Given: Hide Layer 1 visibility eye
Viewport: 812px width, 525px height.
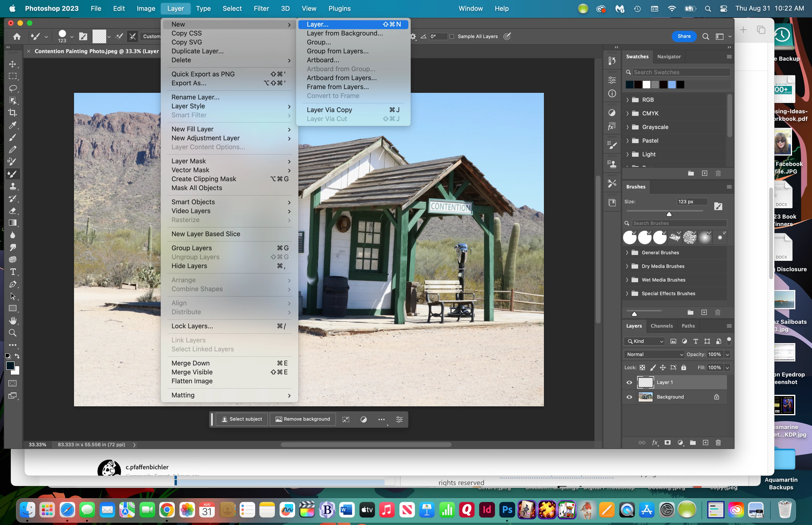Looking at the screenshot, I should (x=629, y=383).
